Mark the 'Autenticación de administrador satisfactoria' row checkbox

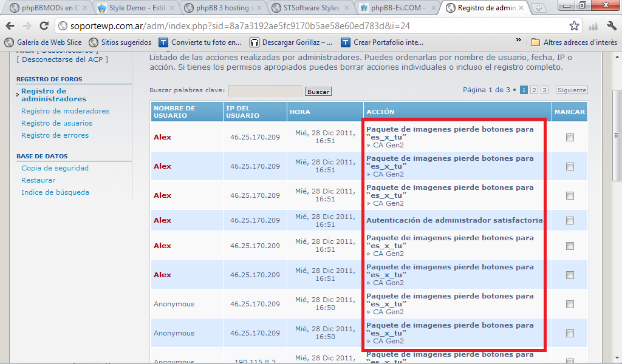click(x=570, y=221)
